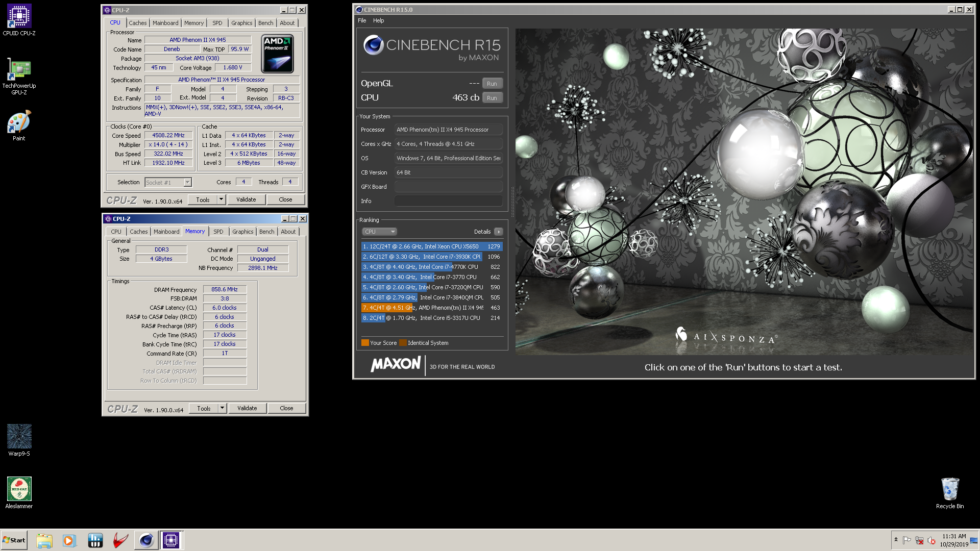The height and width of the screenshot is (551, 980).
Task: Click the CPU-Z title bar icon in top window
Action: 107,10
